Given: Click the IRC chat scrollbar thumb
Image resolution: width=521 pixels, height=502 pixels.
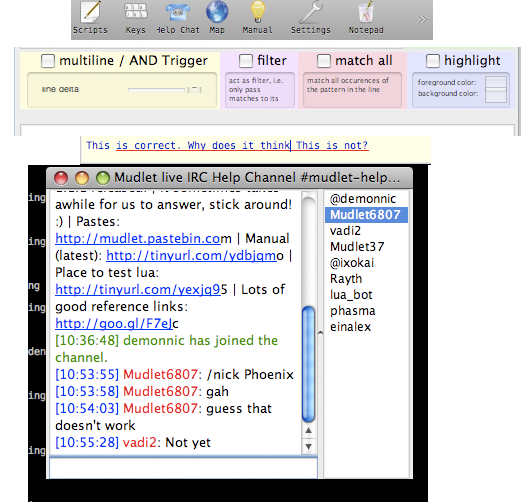Looking at the screenshot, I should (308, 364).
